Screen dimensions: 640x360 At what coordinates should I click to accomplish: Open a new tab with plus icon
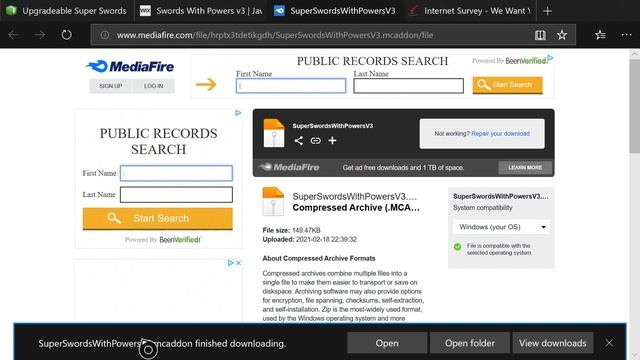pos(547,11)
